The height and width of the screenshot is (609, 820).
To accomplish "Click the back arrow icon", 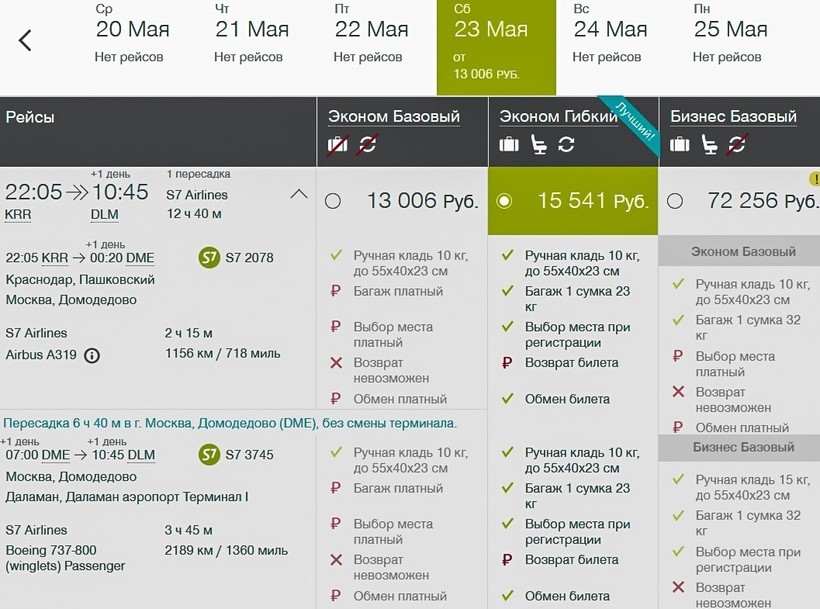I will 25,40.
